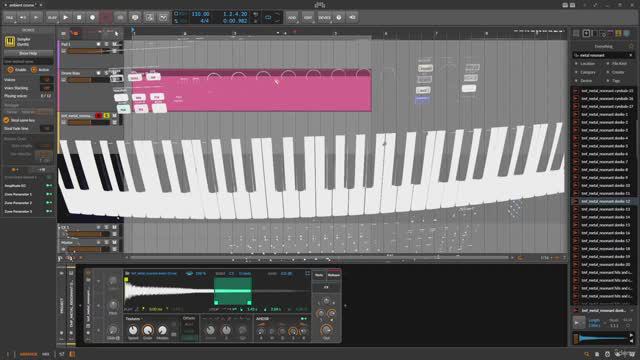The image size is (640, 360).
Task: Arm the global Record button
Action: 93,18
